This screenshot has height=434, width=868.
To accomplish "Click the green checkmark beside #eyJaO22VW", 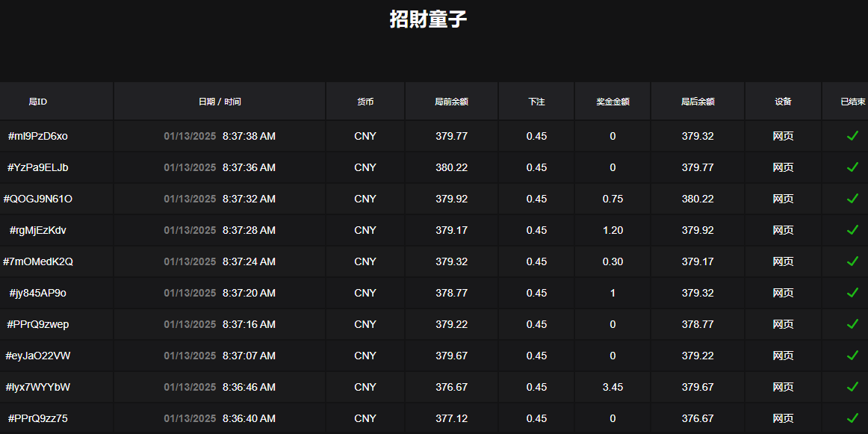I will click(x=851, y=356).
